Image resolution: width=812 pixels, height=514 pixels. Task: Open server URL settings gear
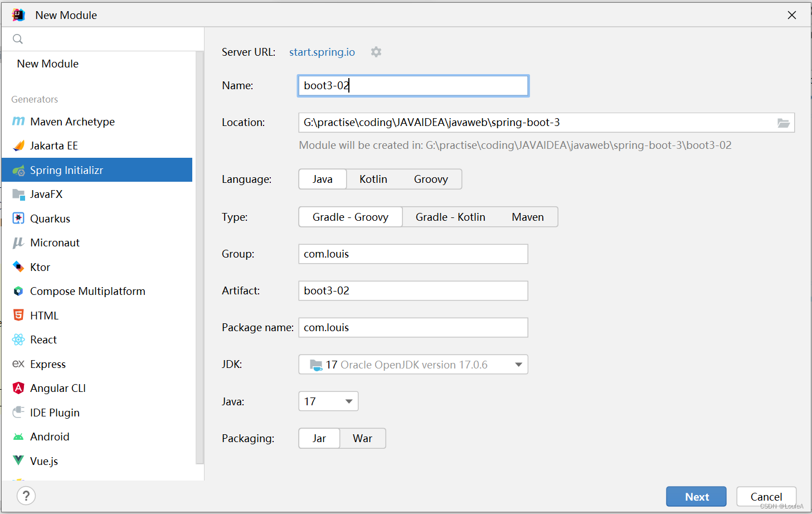click(376, 52)
